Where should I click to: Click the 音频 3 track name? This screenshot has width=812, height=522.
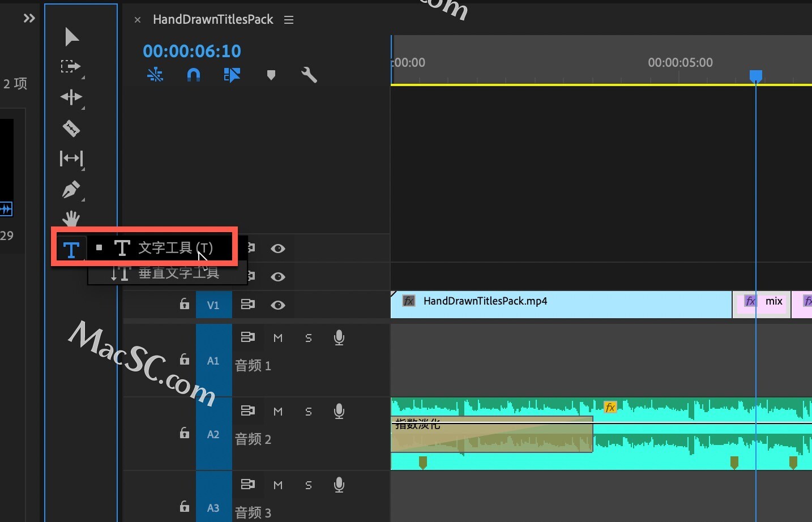[x=253, y=513]
